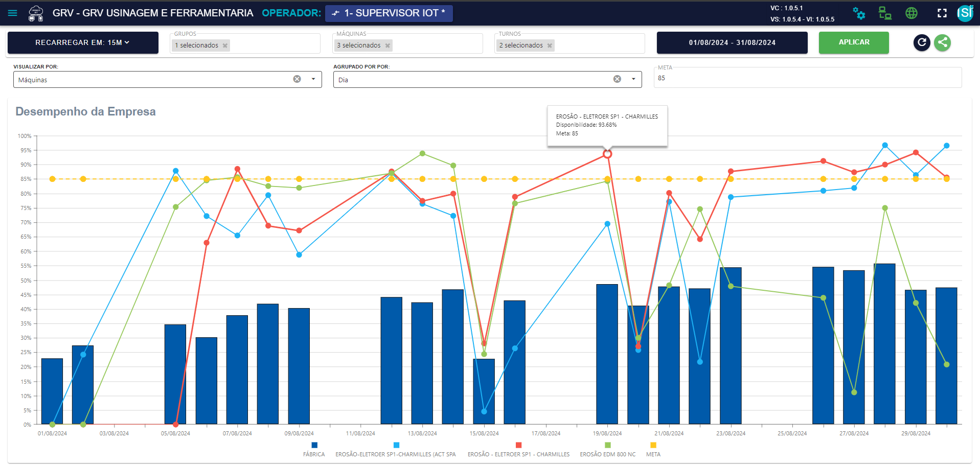
Task: Toggle FÁBRICA series in legend
Action: click(314, 450)
